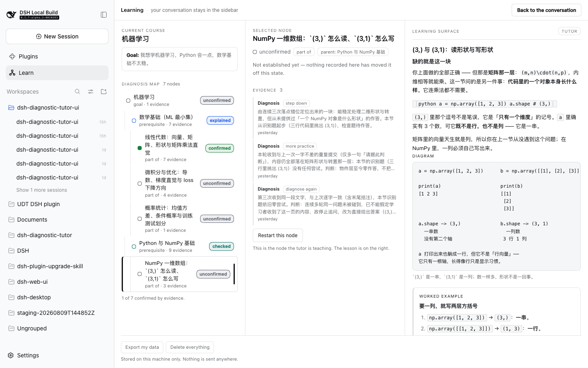Open the dsh-desktop folder icon

(x=11, y=297)
